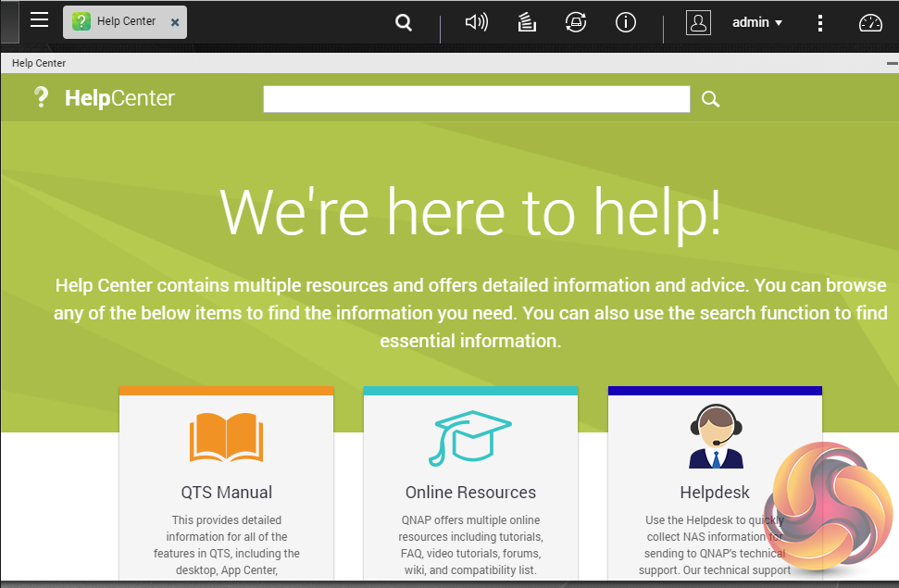Focus the Help Center search field

(x=477, y=99)
